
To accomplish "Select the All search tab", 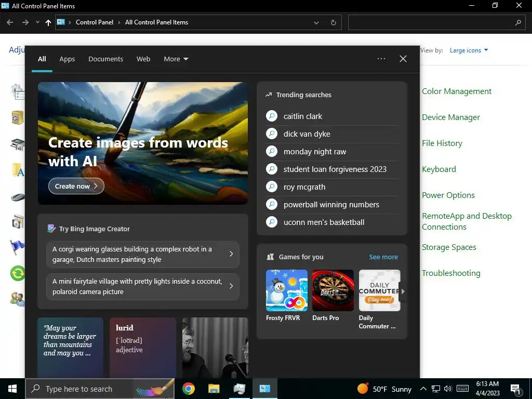I will (x=42, y=59).
